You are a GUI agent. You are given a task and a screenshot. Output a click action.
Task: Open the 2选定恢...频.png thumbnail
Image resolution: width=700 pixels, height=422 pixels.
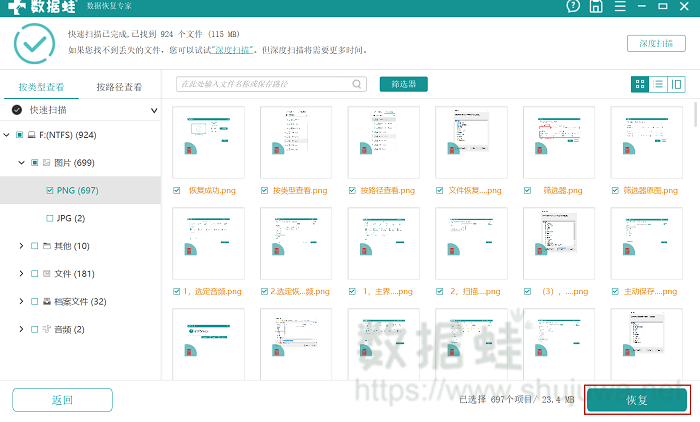tap(296, 243)
